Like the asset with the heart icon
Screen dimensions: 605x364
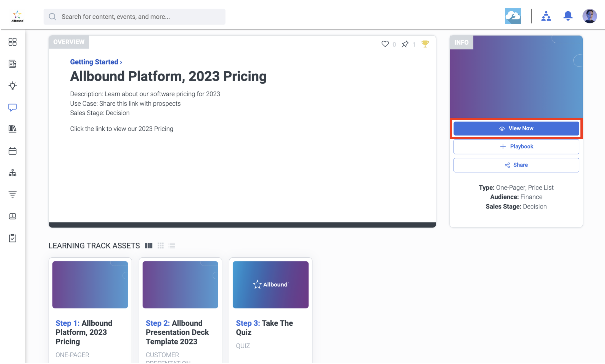385,44
